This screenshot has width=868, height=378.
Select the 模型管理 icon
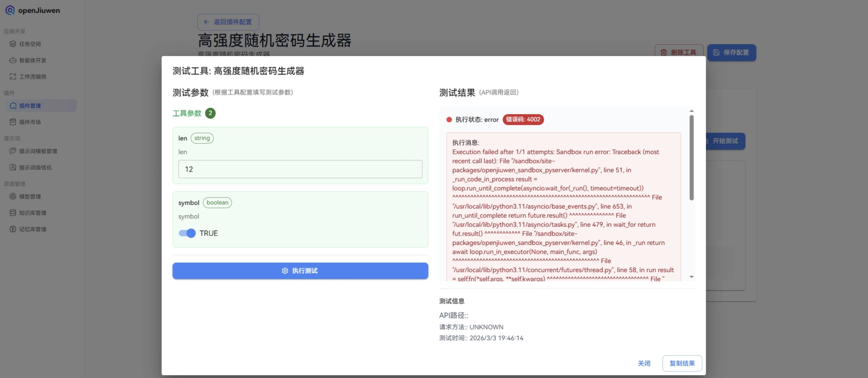[x=12, y=197]
